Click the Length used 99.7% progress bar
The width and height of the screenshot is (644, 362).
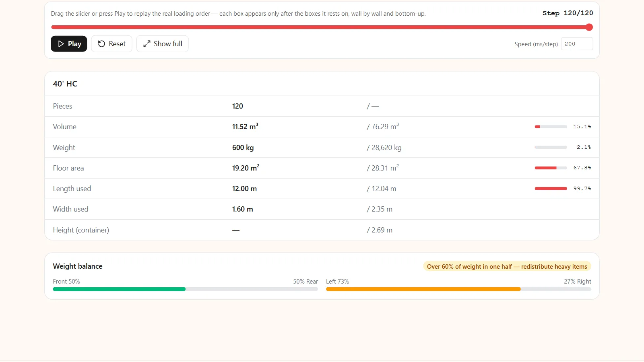pyautogui.click(x=551, y=189)
